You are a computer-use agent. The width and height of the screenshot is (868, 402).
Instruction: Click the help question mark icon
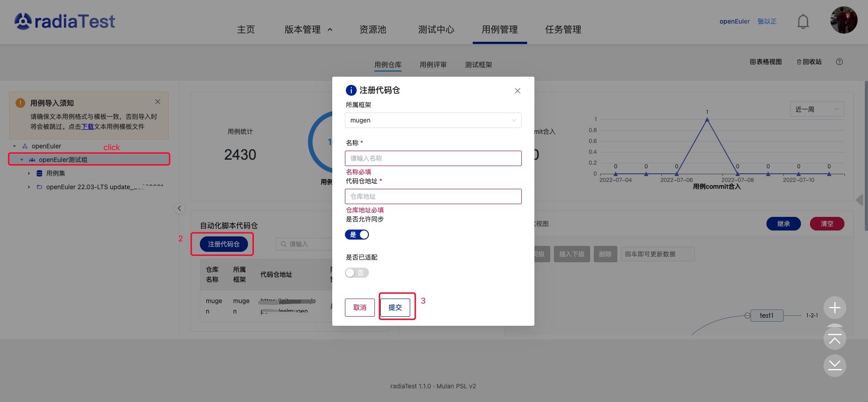tap(839, 62)
